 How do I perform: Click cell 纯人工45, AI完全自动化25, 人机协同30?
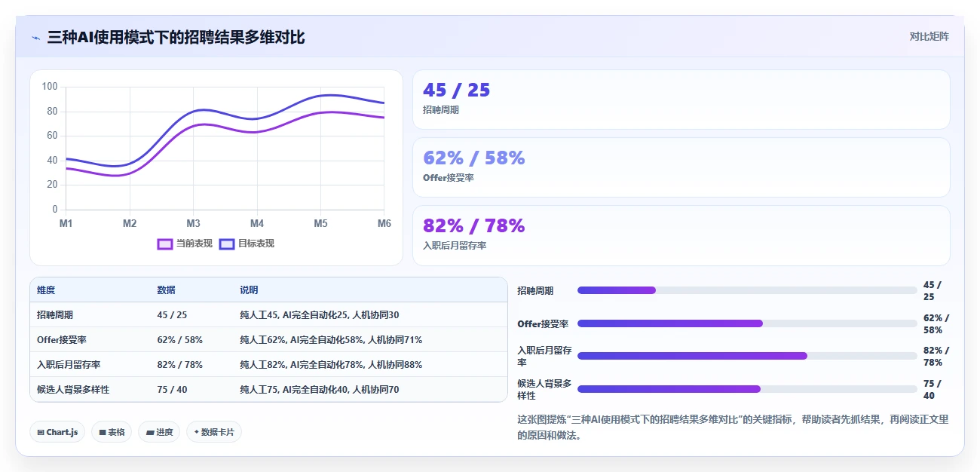[320, 315]
